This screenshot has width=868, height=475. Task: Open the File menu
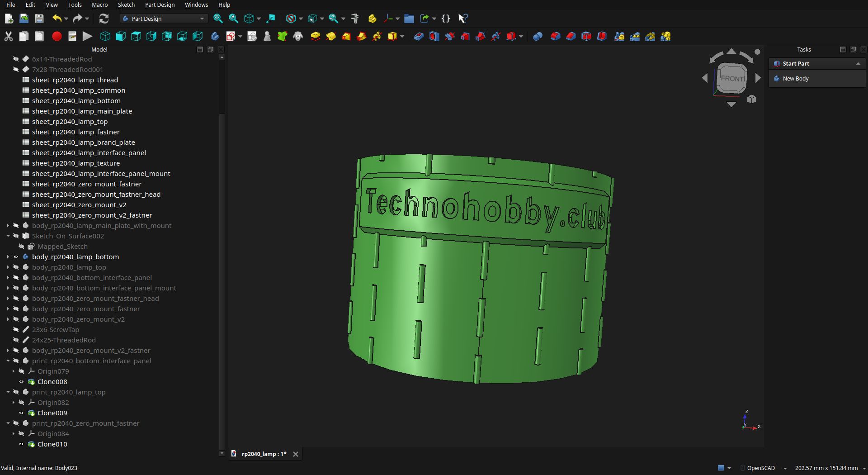pos(10,5)
